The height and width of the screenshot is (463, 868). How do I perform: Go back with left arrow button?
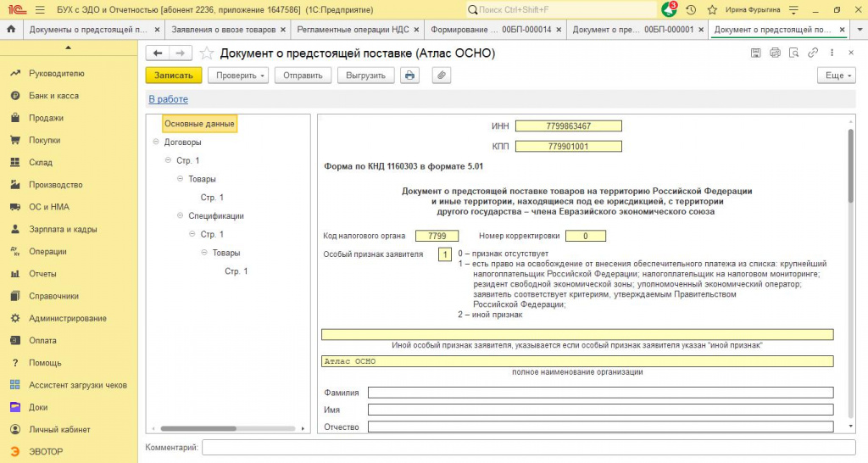(x=158, y=53)
